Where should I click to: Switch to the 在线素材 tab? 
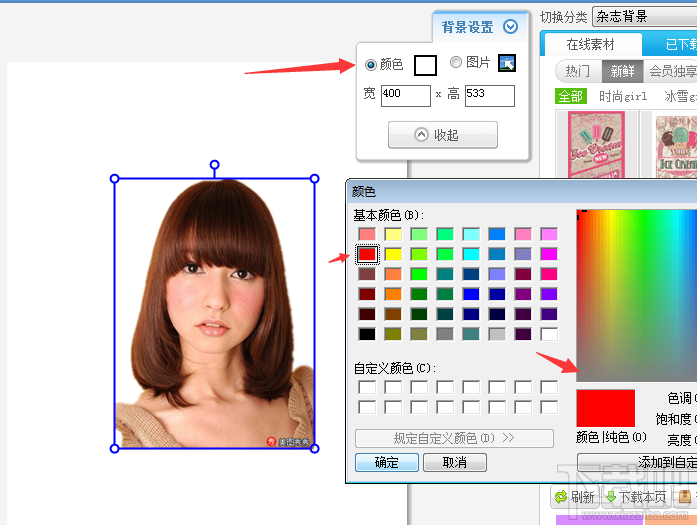click(591, 44)
